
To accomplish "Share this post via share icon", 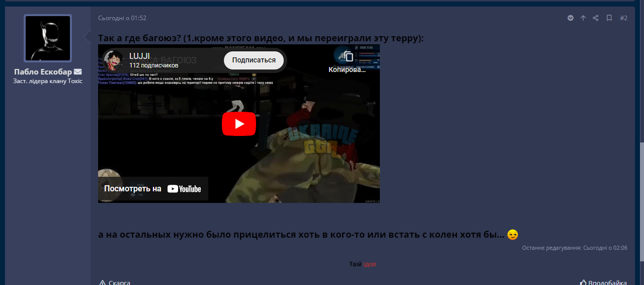I will pyautogui.click(x=596, y=18).
